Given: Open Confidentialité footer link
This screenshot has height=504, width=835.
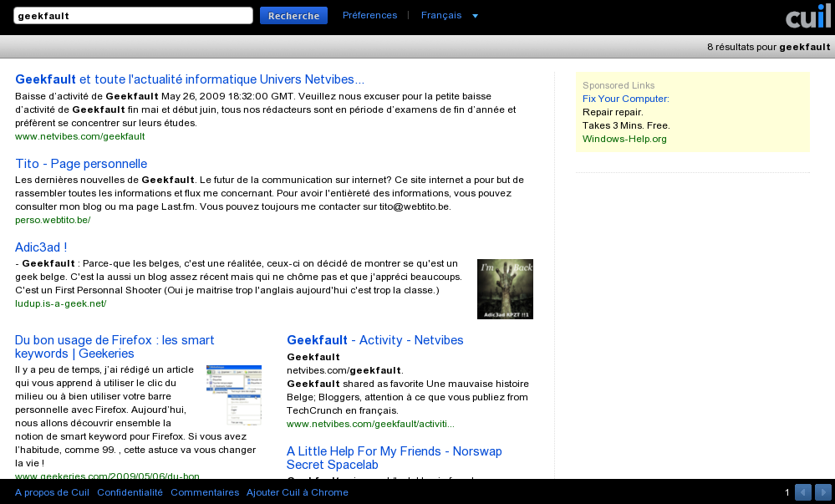Looking at the screenshot, I should tap(130, 492).
